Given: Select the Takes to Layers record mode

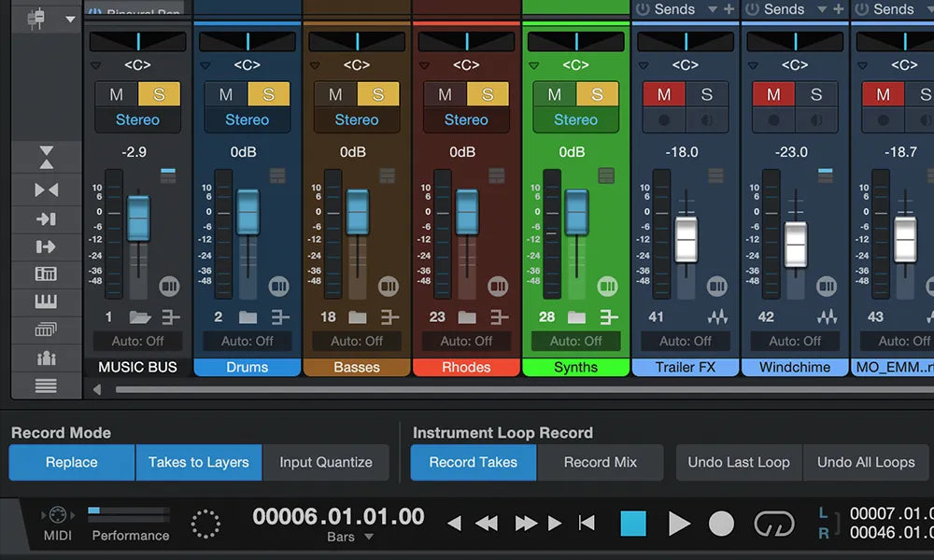Looking at the screenshot, I should [198, 462].
